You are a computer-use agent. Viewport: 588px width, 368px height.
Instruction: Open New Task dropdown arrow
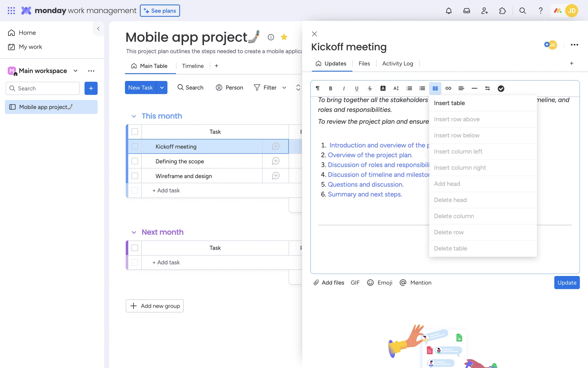[x=162, y=88]
